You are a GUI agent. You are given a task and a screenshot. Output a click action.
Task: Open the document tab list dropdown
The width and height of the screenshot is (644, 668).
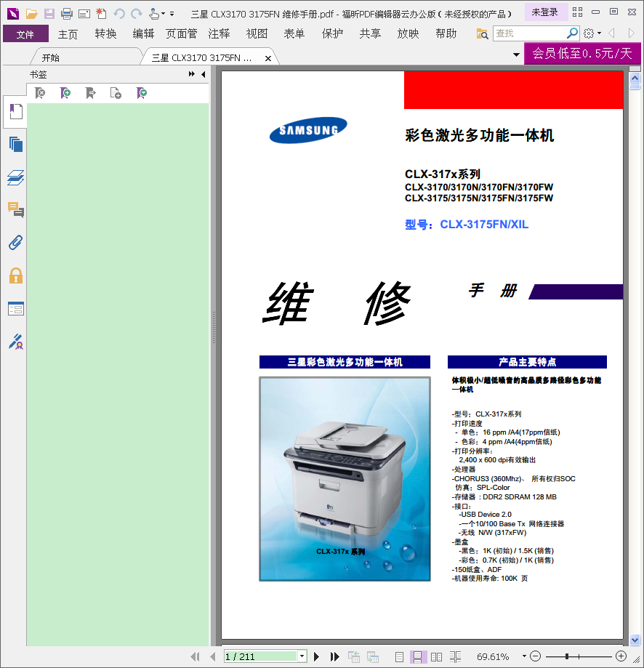tap(516, 55)
